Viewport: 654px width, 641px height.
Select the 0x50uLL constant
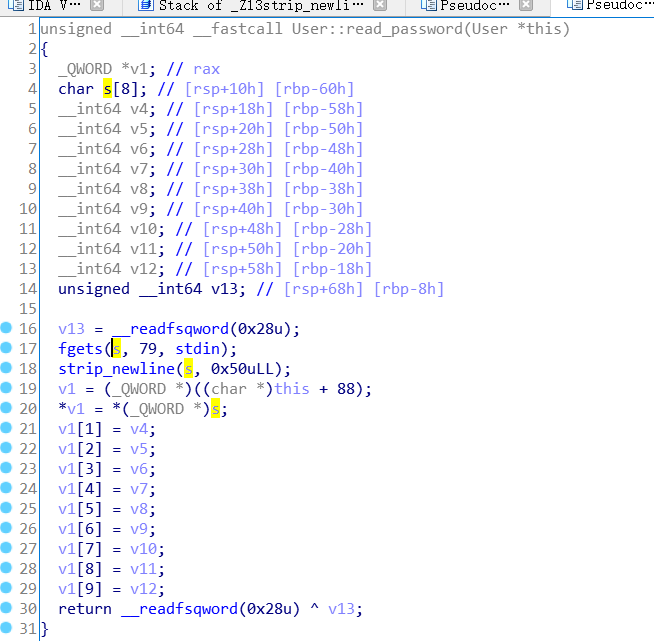point(242,369)
